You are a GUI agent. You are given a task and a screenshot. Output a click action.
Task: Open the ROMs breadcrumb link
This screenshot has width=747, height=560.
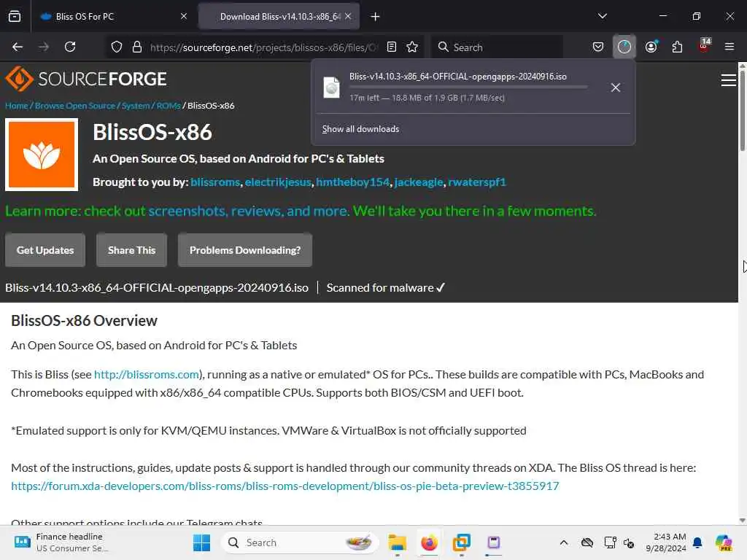pyautogui.click(x=169, y=106)
